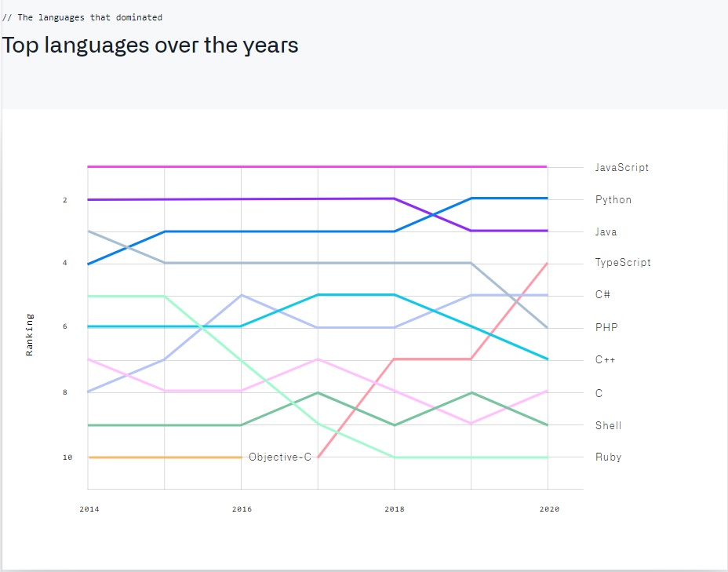Screen dimensions: 728x572
Task: Select the PHP language label
Action: (606, 327)
